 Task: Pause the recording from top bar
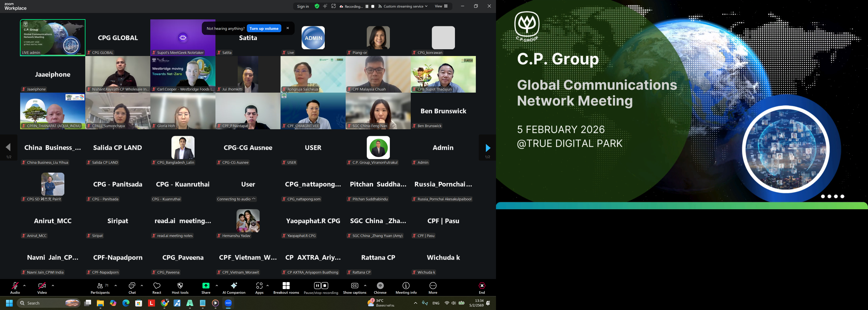pyautogui.click(x=367, y=6)
